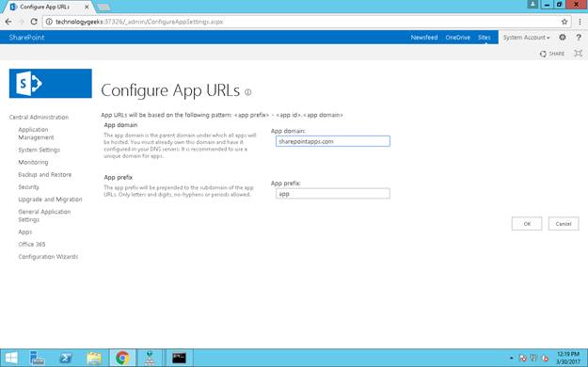Viewport: 588px width, 367px height.
Task: Click the App prefix input field
Action: (x=333, y=194)
